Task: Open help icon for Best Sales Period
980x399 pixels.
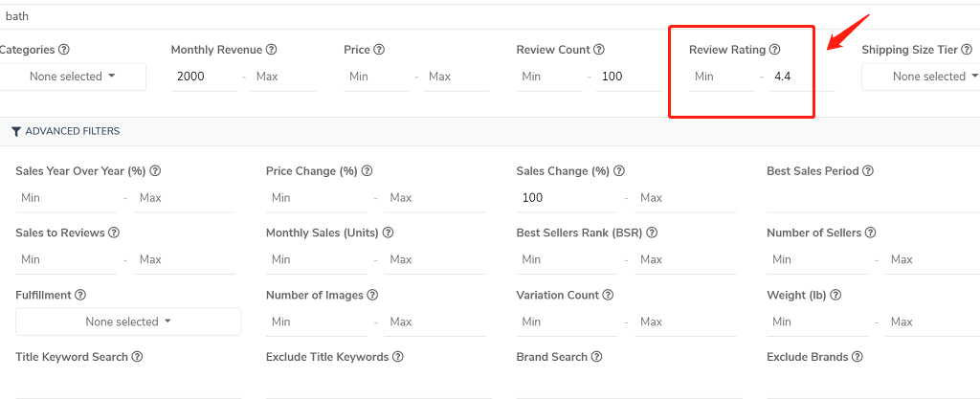Action: pos(867,170)
